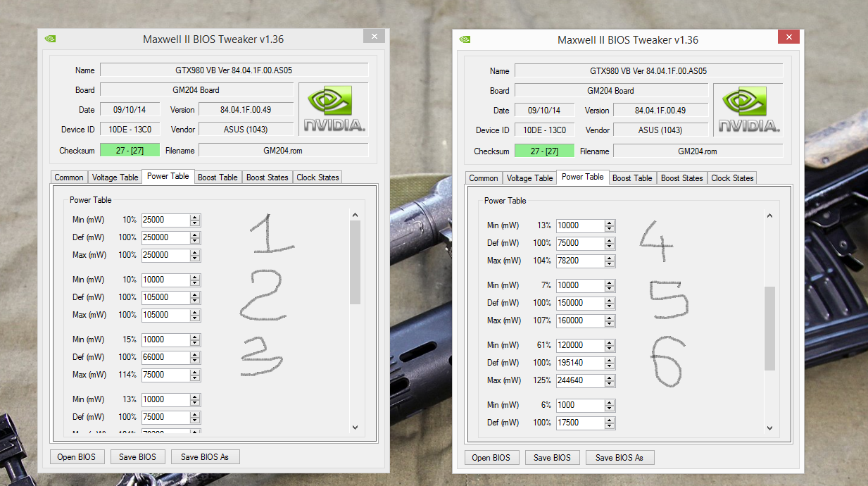The height and width of the screenshot is (486, 868).
Task: Click left window power table scrollbar thumb
Action: [x=355, y=262]
